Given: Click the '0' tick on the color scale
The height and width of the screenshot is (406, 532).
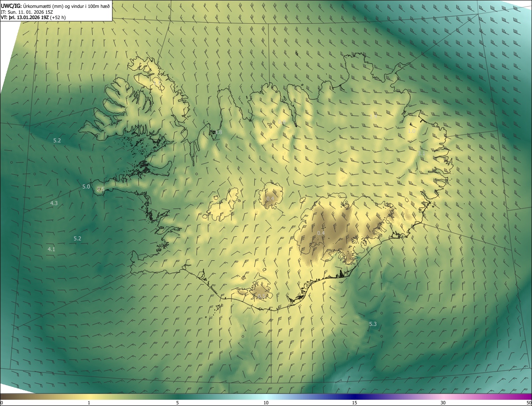Looking at the screenshot, I should click(2, 403).
